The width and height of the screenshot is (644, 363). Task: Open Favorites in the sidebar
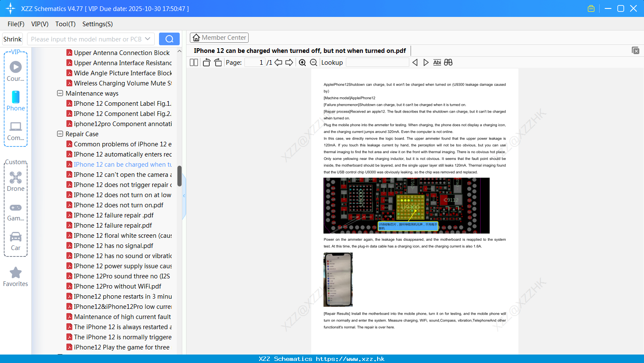click(x=16, y=277)
